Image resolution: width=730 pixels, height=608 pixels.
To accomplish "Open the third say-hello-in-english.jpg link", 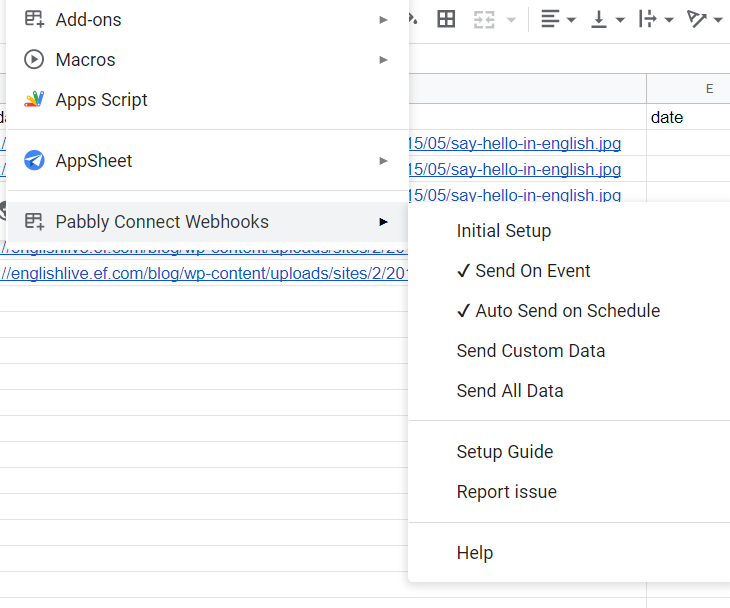I will [515, 195].
